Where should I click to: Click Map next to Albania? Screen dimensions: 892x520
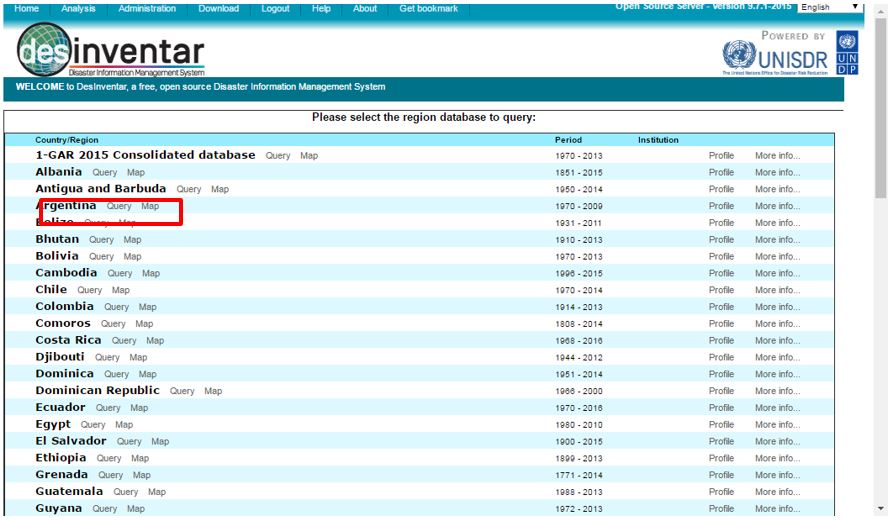point(135,172)
